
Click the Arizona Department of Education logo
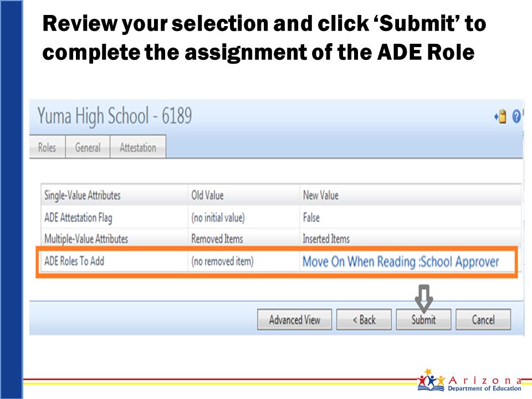[470, 380]
